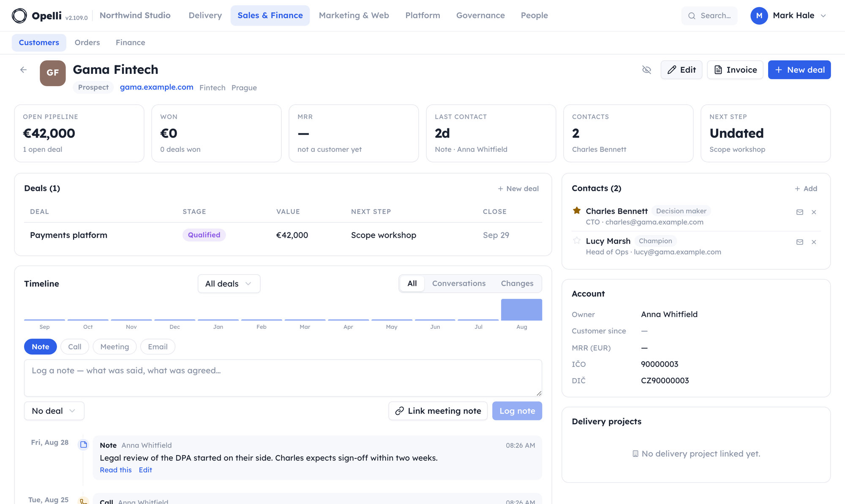
Task: Select the Call entry type
Action: click(75, 347)
